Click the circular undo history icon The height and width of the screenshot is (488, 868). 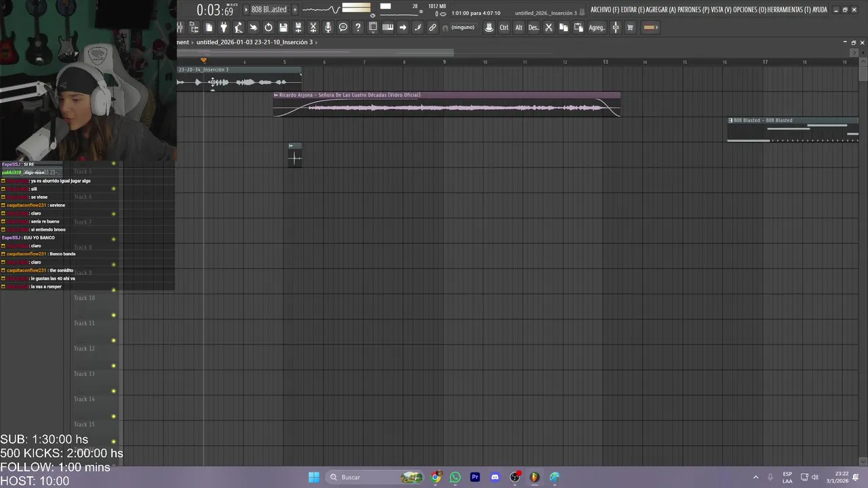(x=269, y=27)
